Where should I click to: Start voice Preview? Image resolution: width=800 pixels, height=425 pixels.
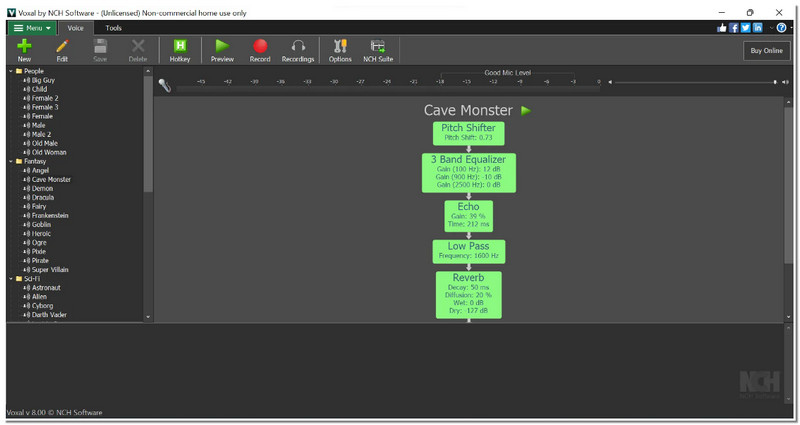pyautogui.click(x=222, y=50)
